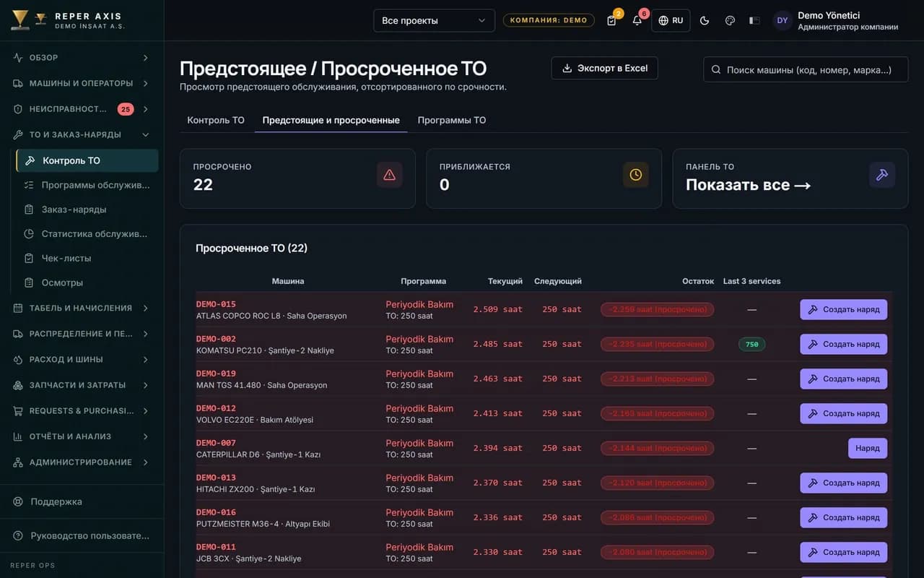924x578 pixels.
Task: Switch to the Программы ТО tab
Action: tap(452, 120)
